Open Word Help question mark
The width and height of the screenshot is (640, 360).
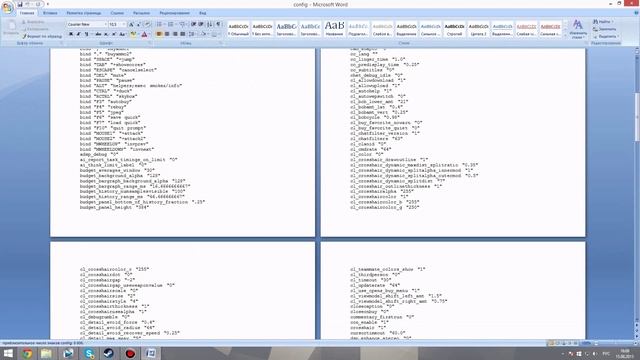pyautogui.click(x=636, y=13)
